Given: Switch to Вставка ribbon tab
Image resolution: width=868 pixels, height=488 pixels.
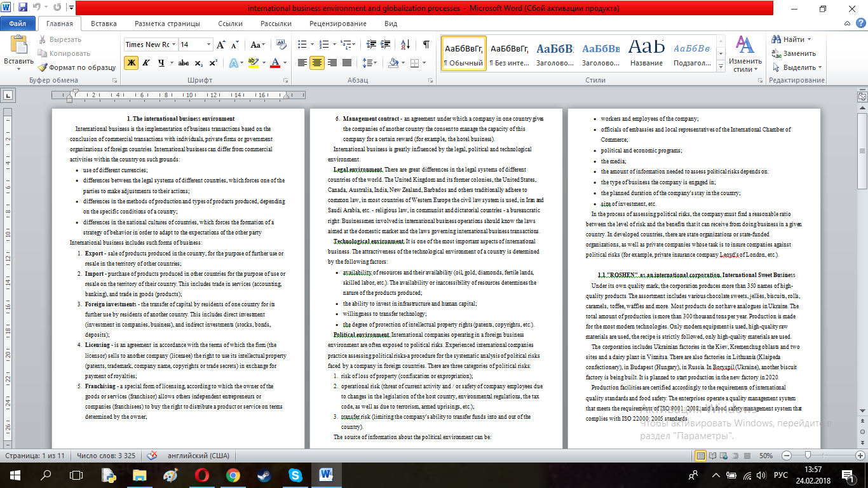Looking at the screenshot, I should 104,24.
